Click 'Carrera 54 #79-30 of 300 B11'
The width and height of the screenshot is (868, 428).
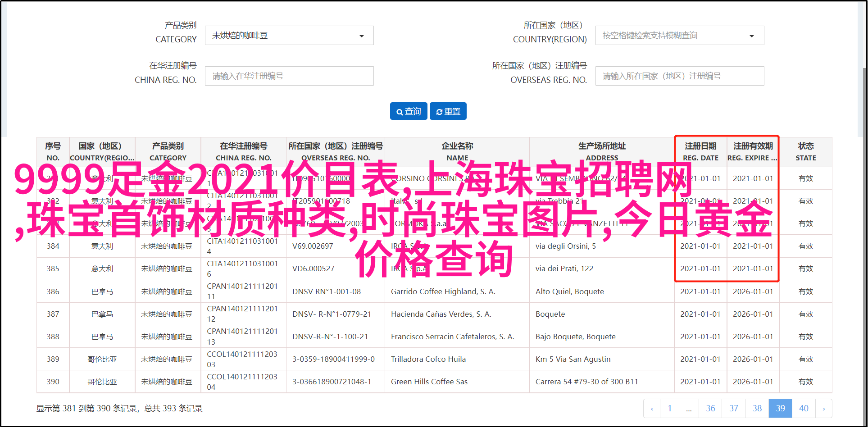pyautogui.click(x=587, y=382)
